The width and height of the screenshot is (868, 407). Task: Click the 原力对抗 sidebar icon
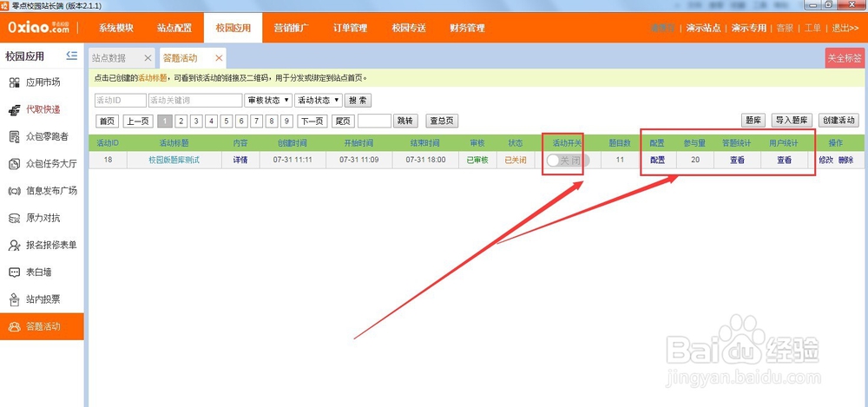[x=15, y=218]
